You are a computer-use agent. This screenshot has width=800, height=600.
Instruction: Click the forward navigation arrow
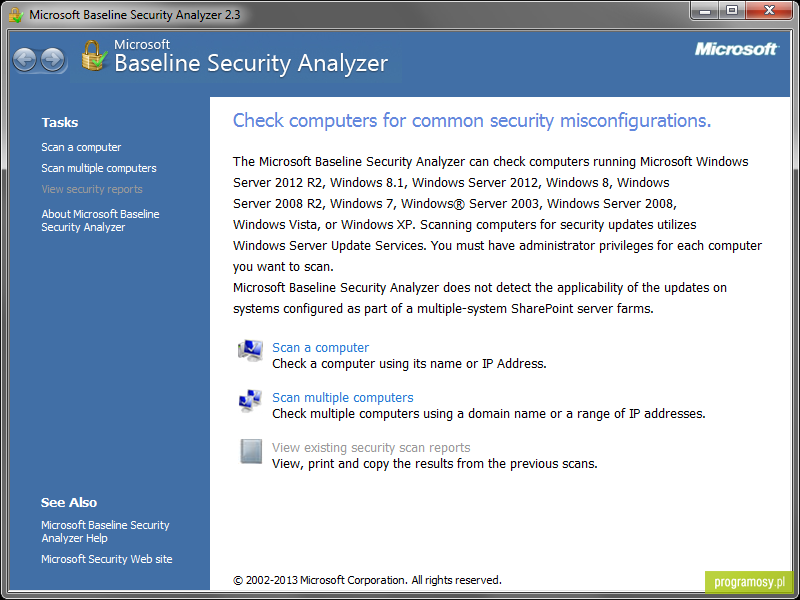click(53, 60)
